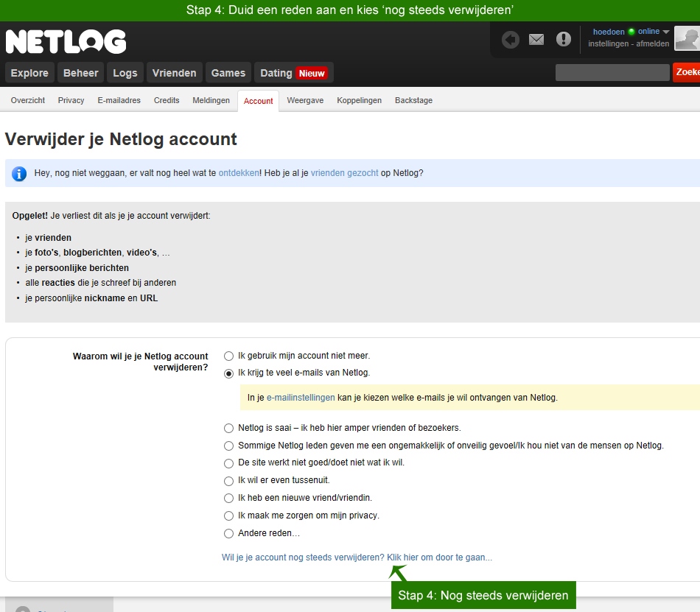This screenshot has height=612, width=700.
Task: Click the Netlog logo
Action: coord(66,41)
